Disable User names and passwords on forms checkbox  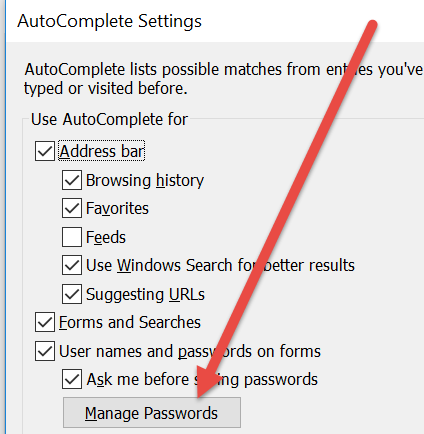(x=45, y=351)
